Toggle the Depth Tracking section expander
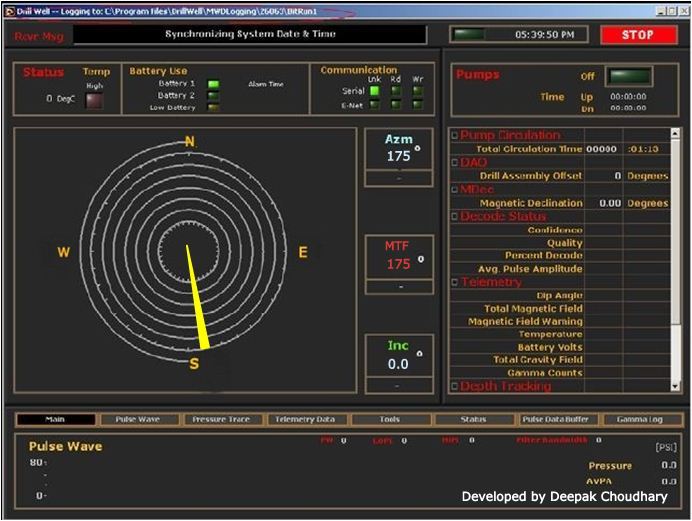Screen dimensions: 692x521 455,386
